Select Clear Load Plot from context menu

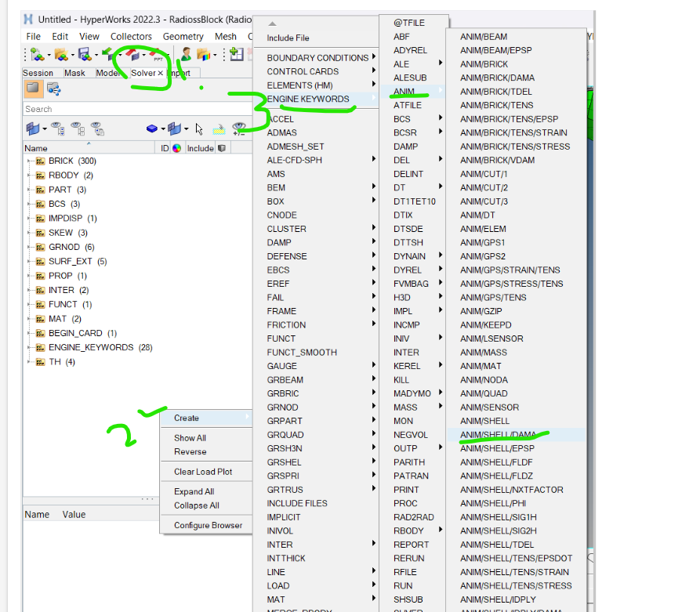[206, 472]
